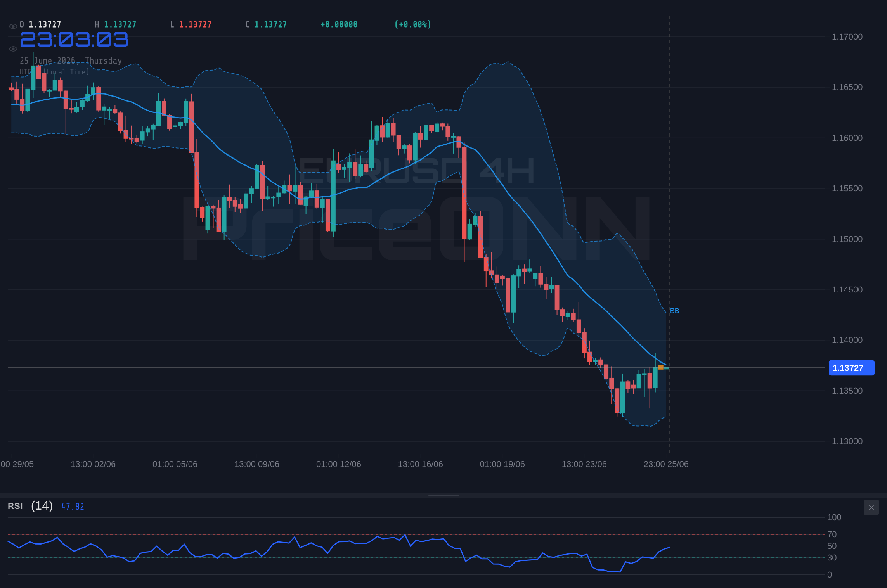This screenshot has width=887, height=588.
Task: Click the RSI period (14) label
Action: 42,506
